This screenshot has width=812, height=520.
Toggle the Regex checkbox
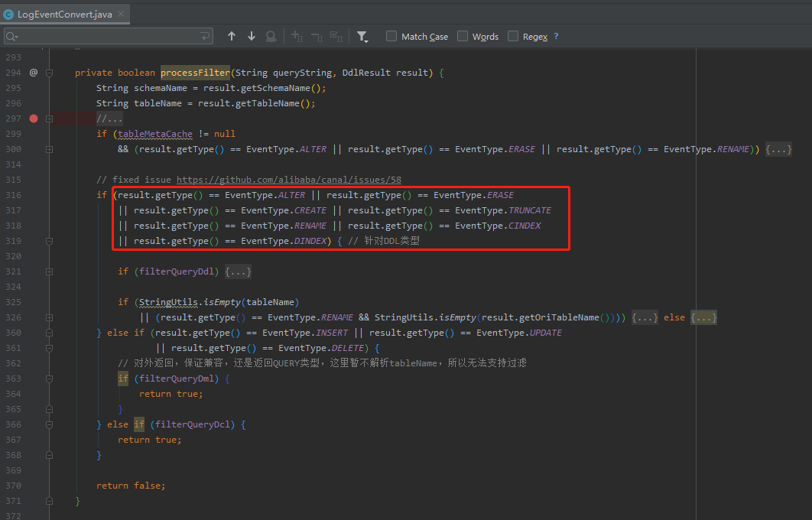click(513, 36)
